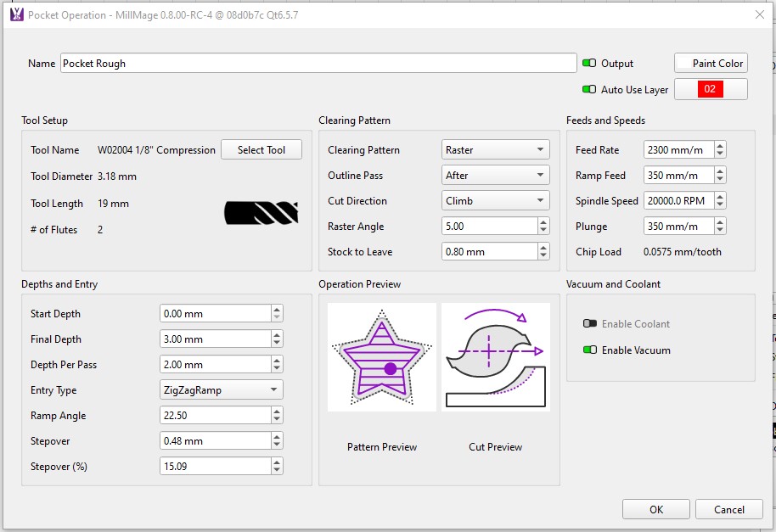The height and width of the screenshot is (532, 776).
Task: Increase Stepover mm with the up arrow
Action: 277,437
